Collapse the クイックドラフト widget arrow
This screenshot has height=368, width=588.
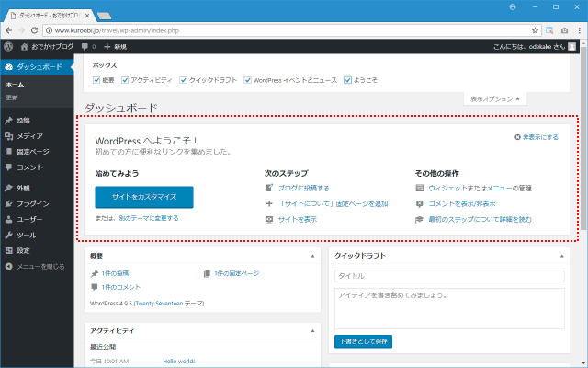coord(562,256)
